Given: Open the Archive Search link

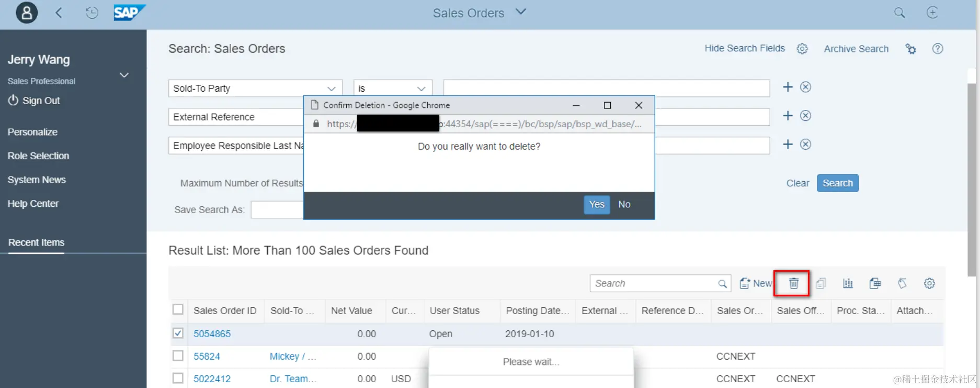Looking at the screenshot, I should [856, 49].
